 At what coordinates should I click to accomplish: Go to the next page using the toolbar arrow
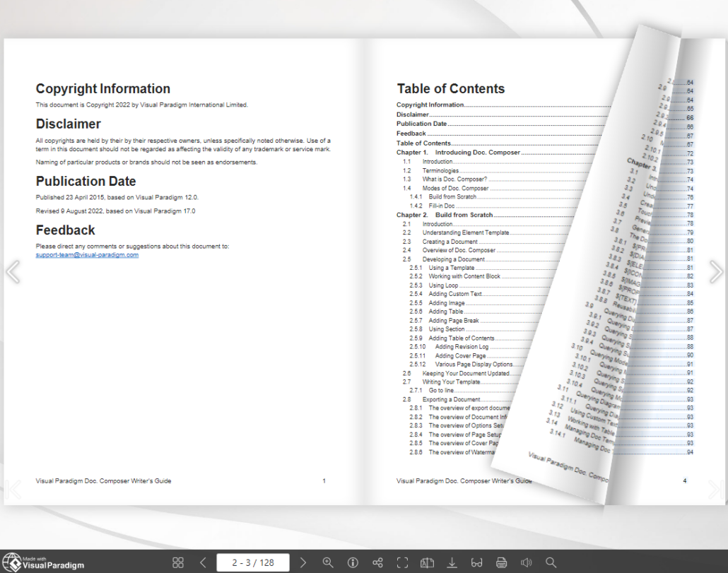click(x=303, y=562)
